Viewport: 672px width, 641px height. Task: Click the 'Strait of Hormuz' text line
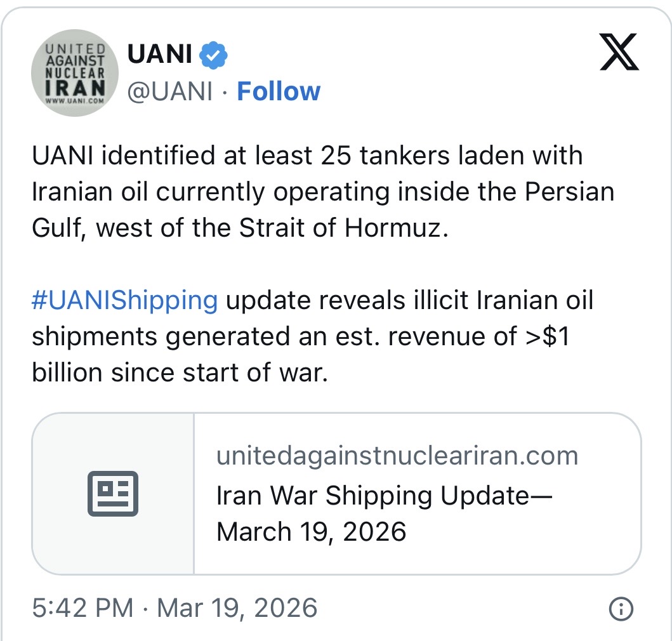click(x=240, y=228)
